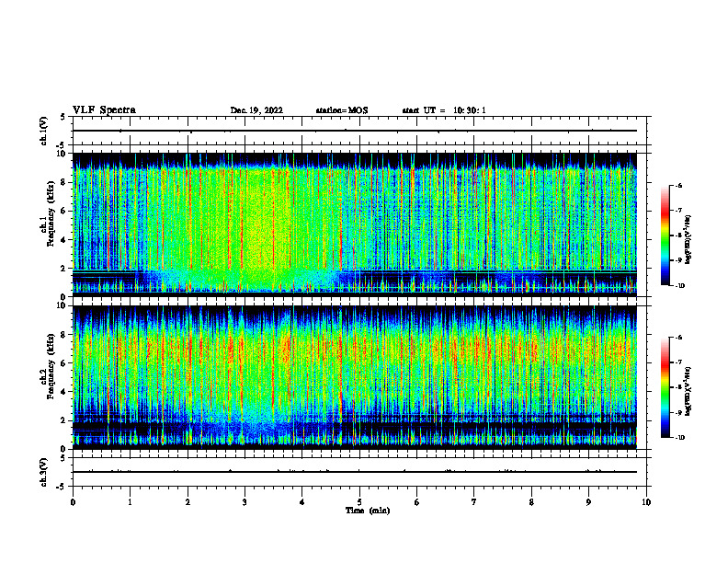Click the "4" tick on ch.1 frequency axis
The image size is (728, 563).
tap(64, 240)
